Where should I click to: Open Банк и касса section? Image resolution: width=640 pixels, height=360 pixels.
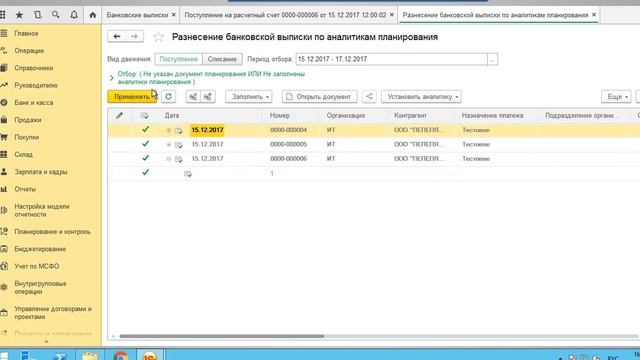(33, 102)
